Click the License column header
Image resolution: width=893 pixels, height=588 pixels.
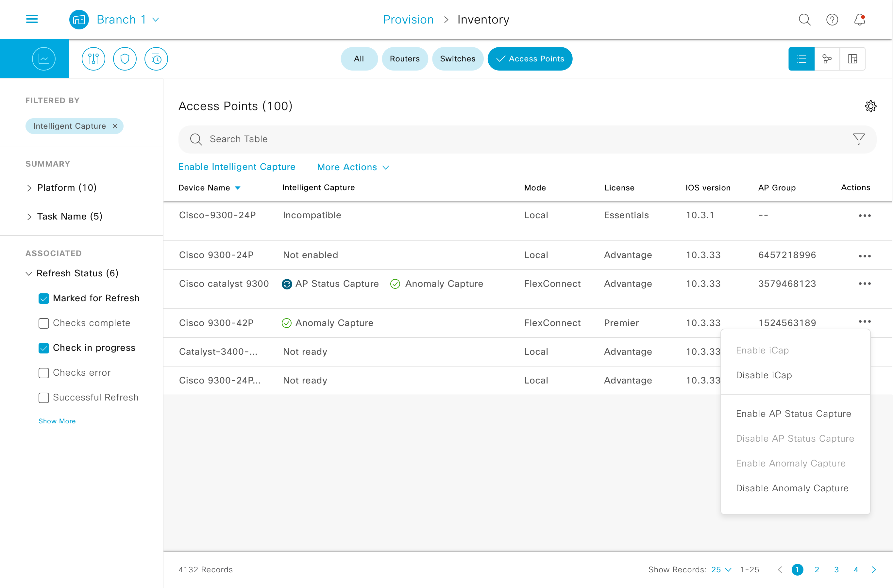619,188
